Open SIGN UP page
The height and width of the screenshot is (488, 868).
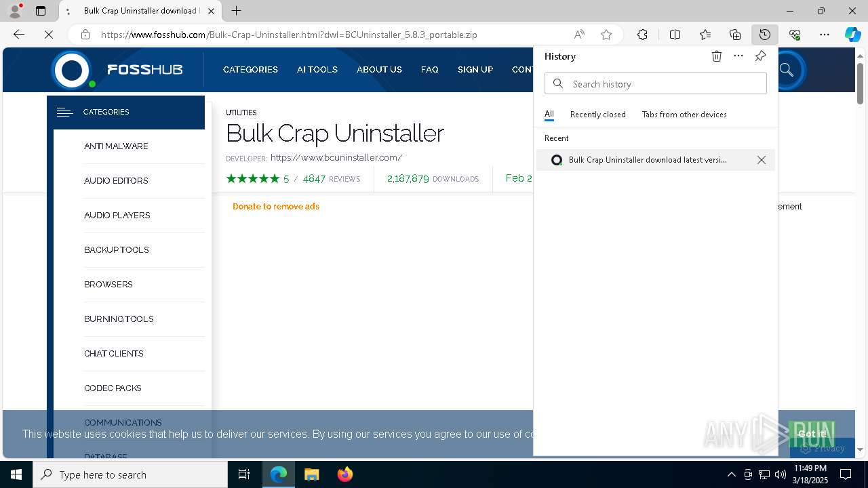[x=475, y=70]
